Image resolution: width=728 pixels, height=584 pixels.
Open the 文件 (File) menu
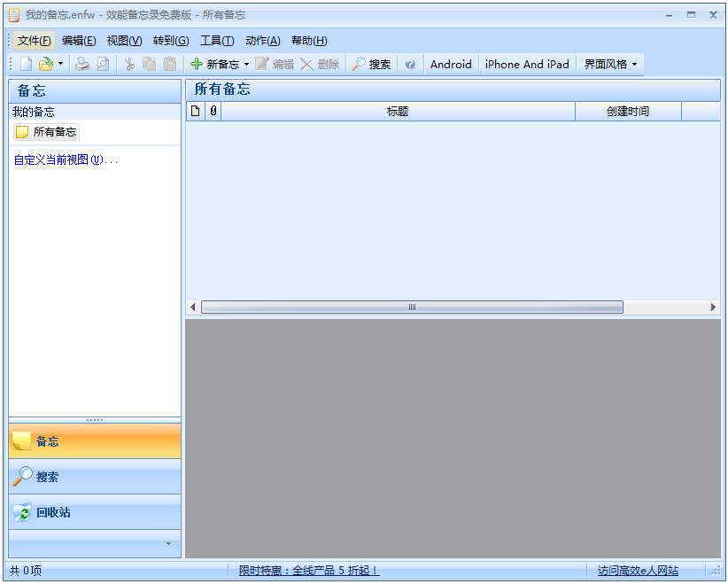point(33,40)
